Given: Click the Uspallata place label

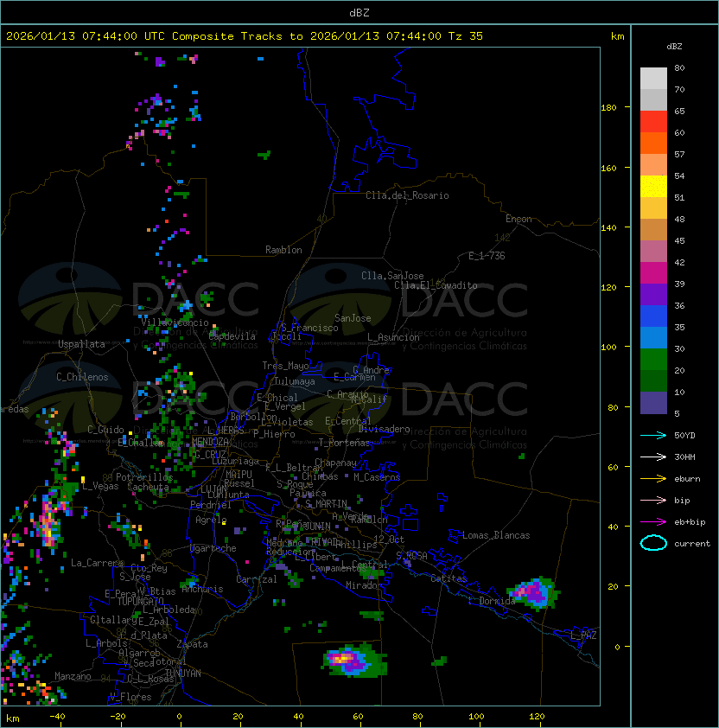Looking at the screenshot, I should click(x=82, y=344).
